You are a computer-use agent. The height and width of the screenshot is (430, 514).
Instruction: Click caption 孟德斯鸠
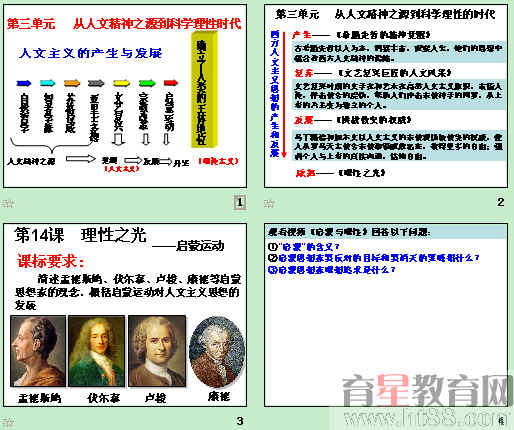point(39,398)
